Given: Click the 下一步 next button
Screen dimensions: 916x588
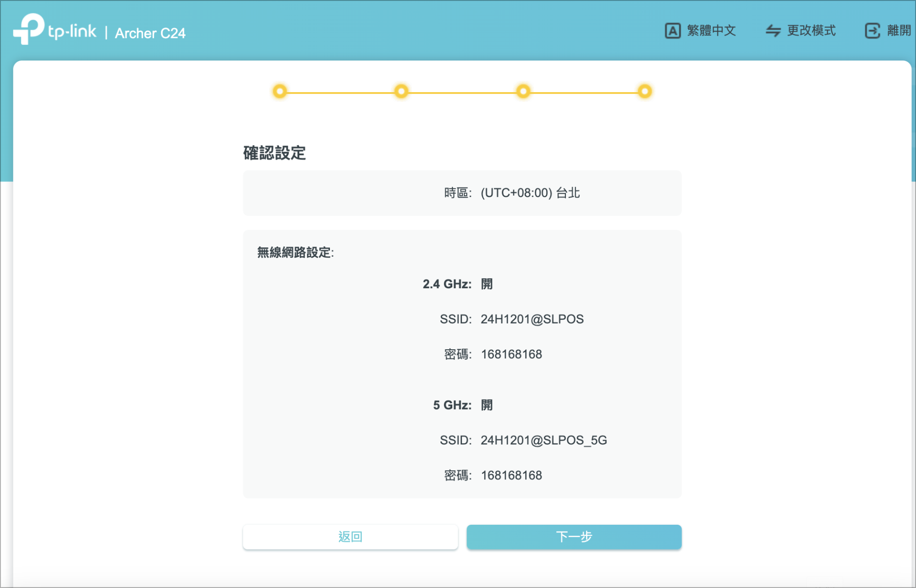Looking at the screenshot, I should 574,537.
